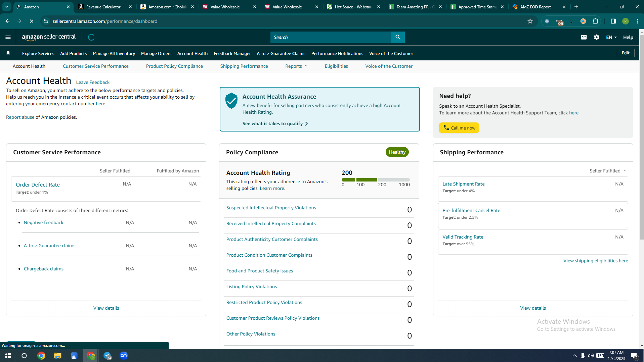The width and height of the screenshot is (644, 362).
Task: Open the Product Policy Compliance tab
Action: point(174,66)
